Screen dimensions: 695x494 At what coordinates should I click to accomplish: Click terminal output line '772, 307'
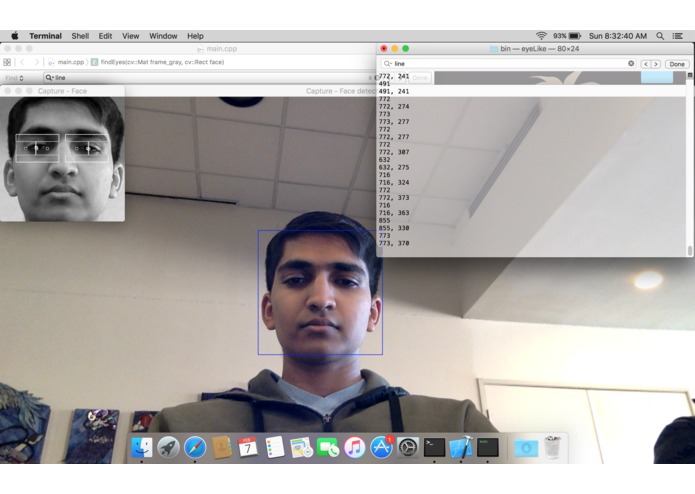coord(394,152)
